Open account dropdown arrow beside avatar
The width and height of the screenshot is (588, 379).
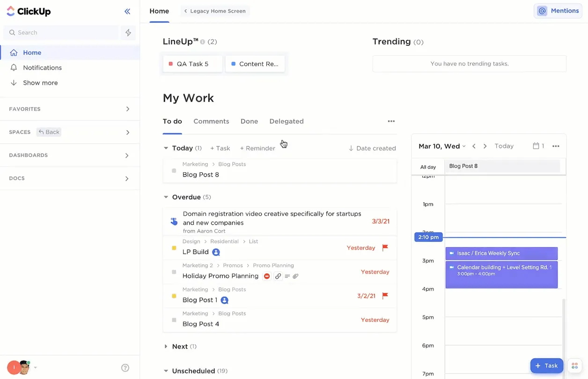point(35,368)
